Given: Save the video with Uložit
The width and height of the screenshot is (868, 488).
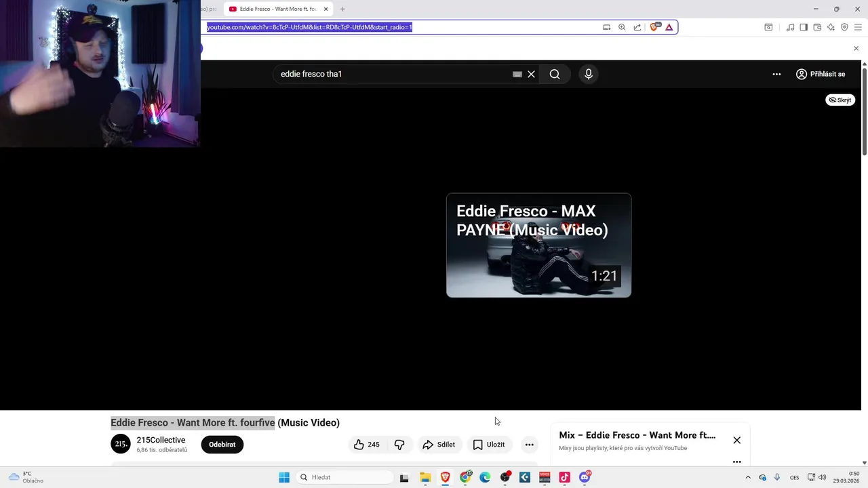Looking at the screenshot, I should pos(489,445).
